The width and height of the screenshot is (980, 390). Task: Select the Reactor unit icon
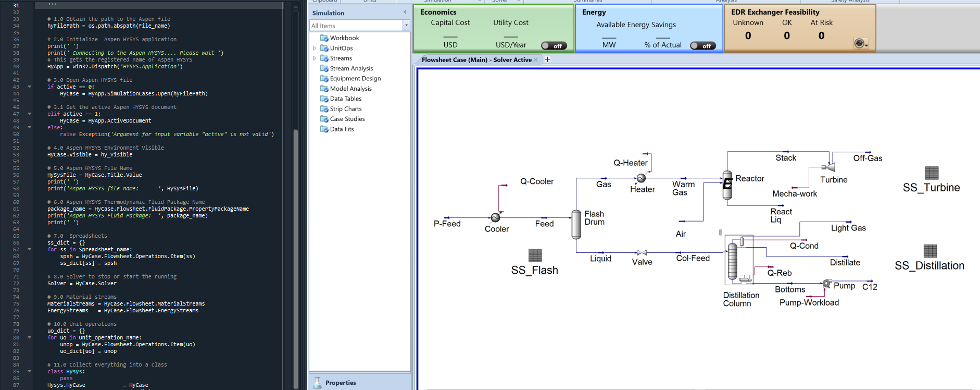tap(727, 185)
